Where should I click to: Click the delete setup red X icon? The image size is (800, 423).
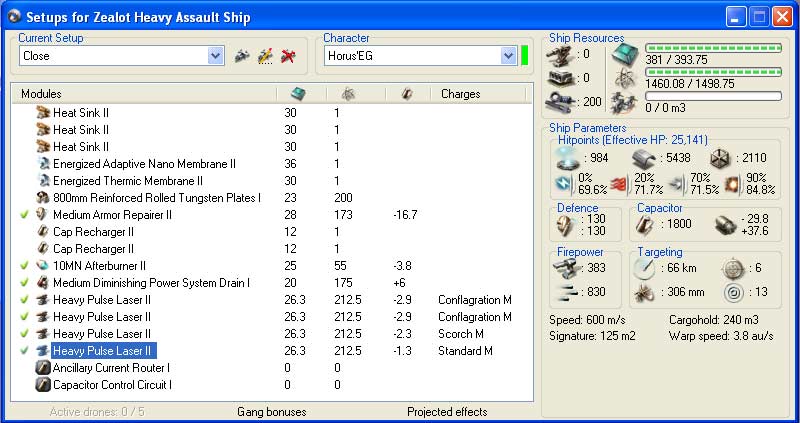coord(289,56)
